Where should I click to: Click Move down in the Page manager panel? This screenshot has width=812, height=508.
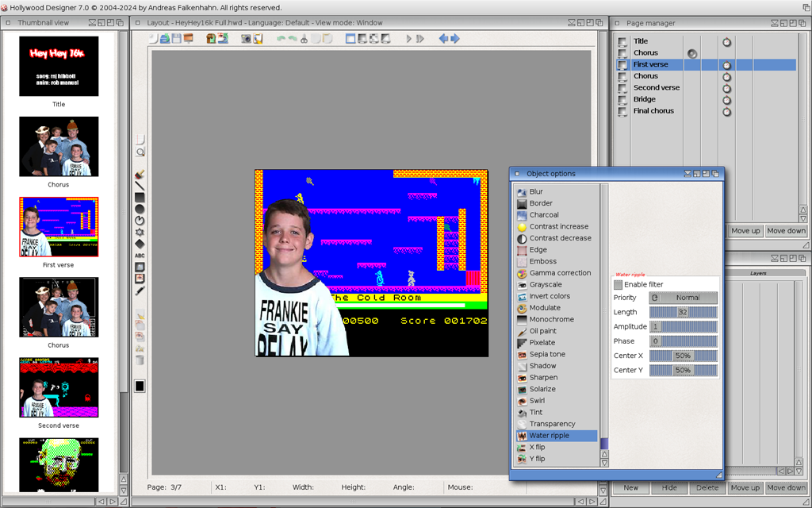click(786, 231)
